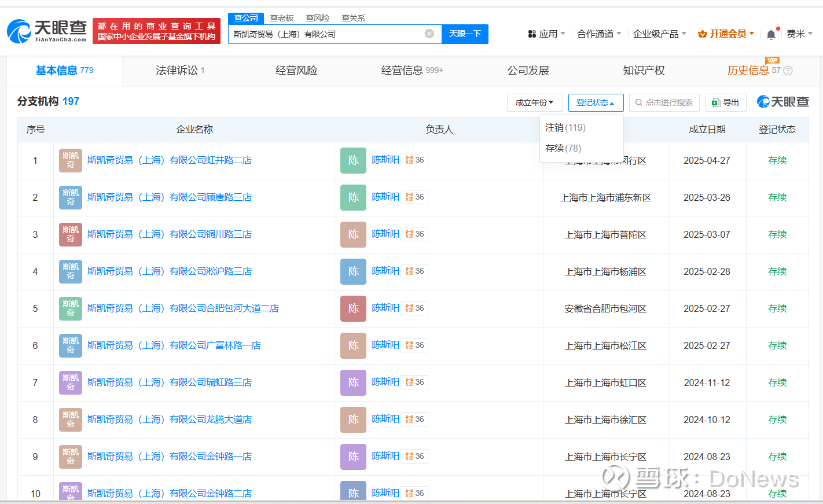Screen dimensions: 823x504
Task: Open the 费米 user account menu
Action: (799, 34)
